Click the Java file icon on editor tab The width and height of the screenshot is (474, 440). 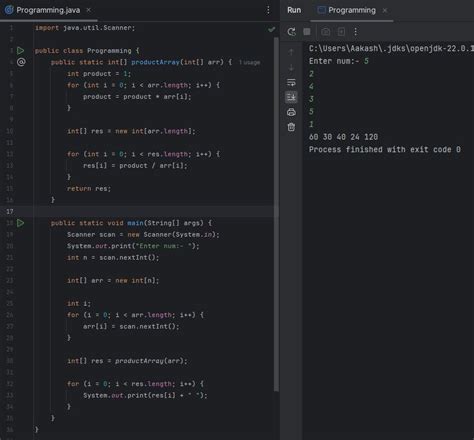click(x=9, y=10)
